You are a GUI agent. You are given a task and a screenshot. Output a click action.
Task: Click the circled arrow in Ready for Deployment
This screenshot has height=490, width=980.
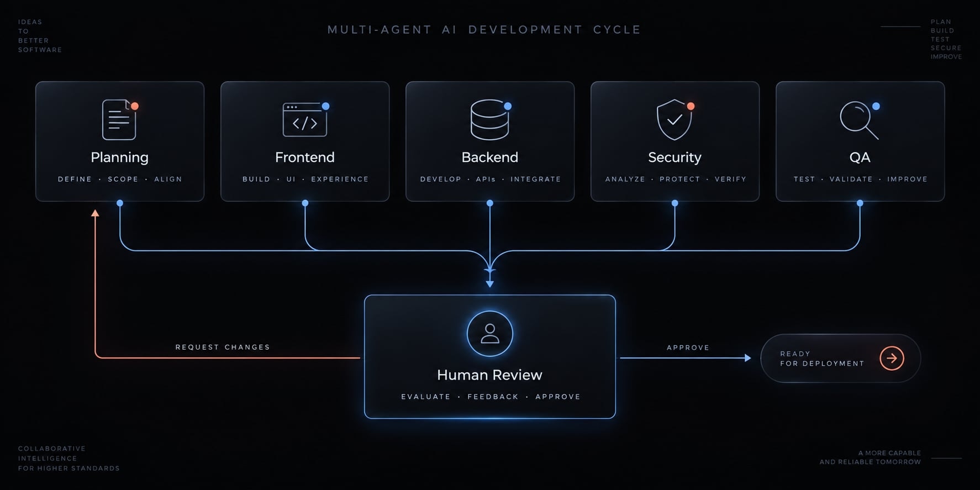[x=892, y=358]
